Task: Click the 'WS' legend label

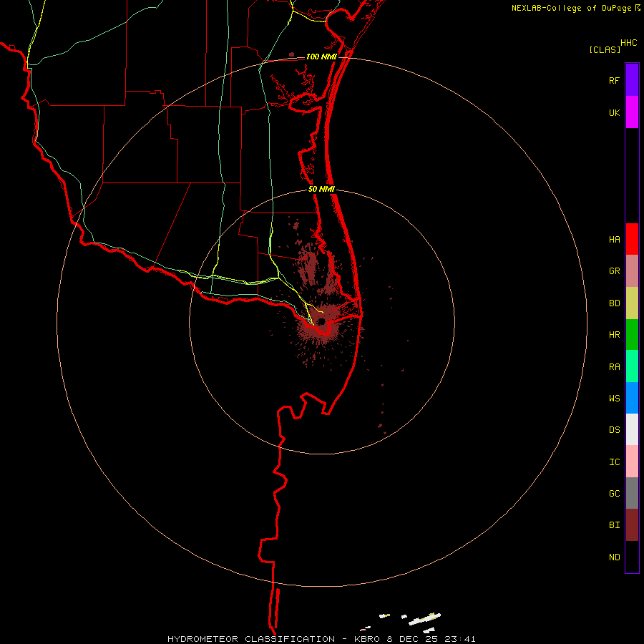Action: pyautogui.click(x=614, y=399)
